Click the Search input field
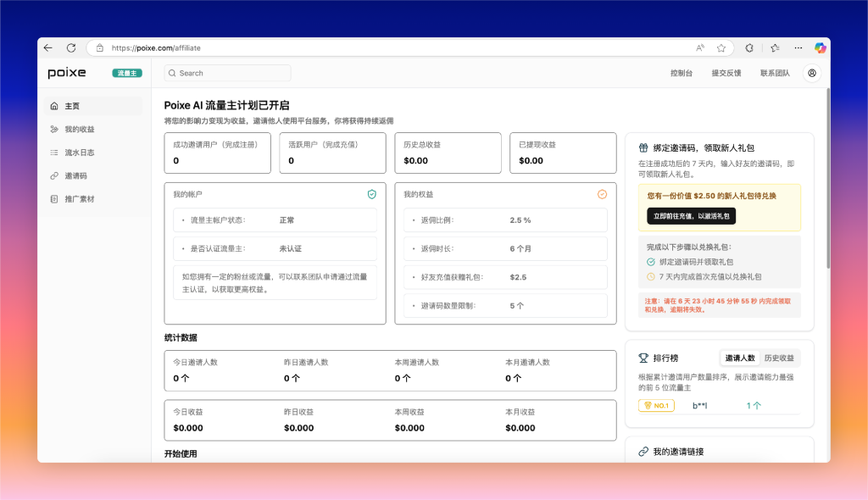 [227, 73]
